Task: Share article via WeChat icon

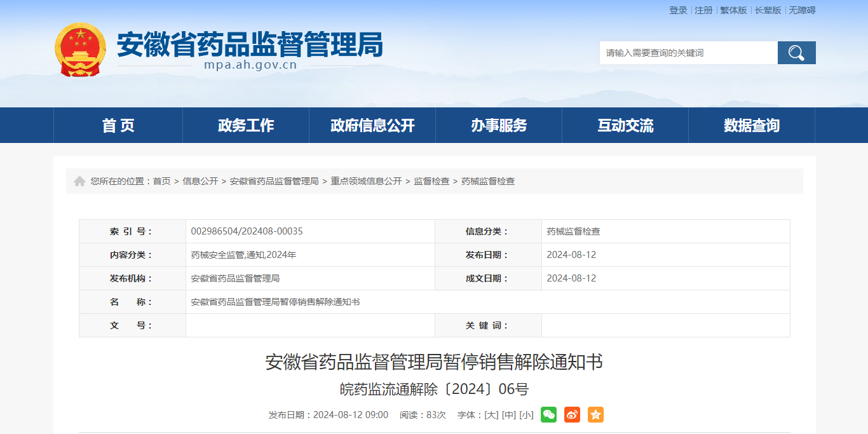Action: point(548,414)
